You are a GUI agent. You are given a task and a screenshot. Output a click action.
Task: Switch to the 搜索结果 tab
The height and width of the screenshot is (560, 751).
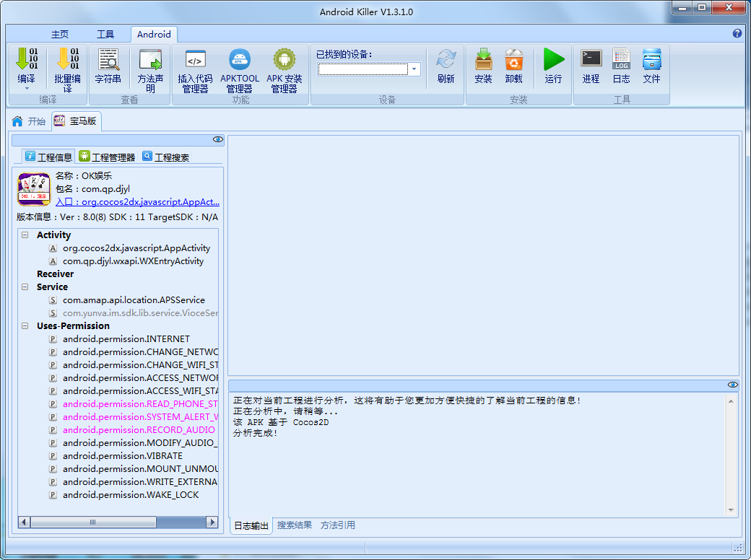[x=295, y=525]
